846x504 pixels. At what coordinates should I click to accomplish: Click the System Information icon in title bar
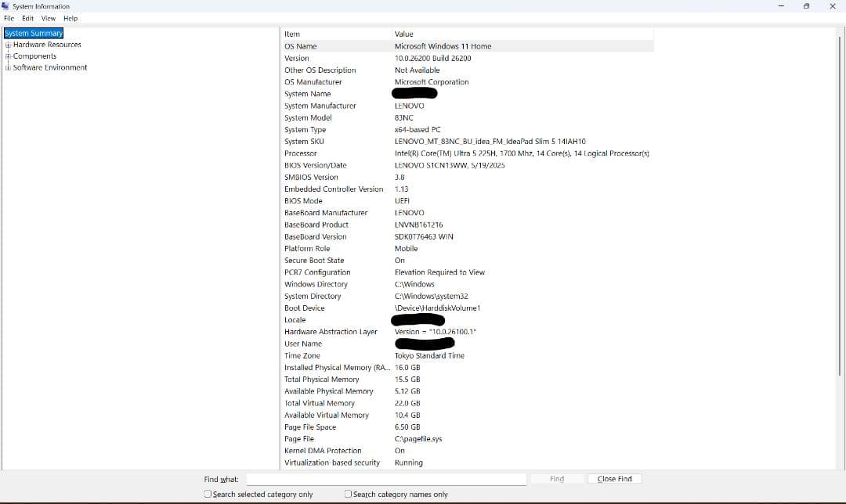pyautogui.click(x=5, y=5)
